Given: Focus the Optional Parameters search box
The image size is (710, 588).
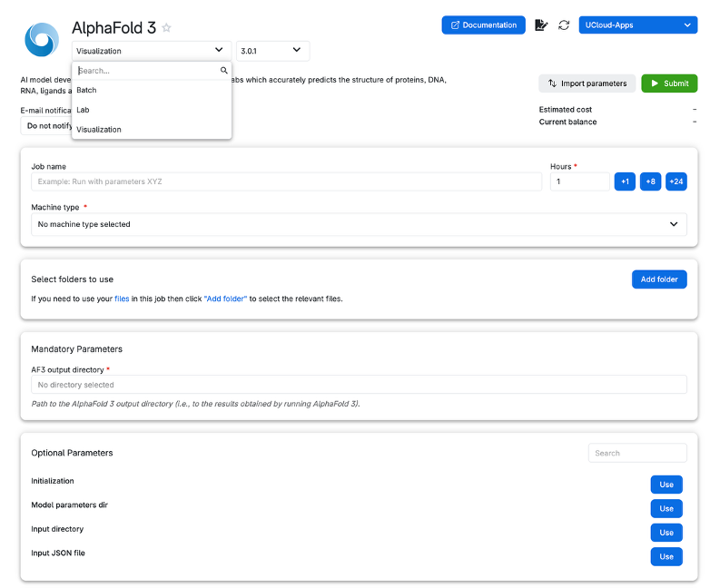Looking at the screenshot, I should point(637,453).
